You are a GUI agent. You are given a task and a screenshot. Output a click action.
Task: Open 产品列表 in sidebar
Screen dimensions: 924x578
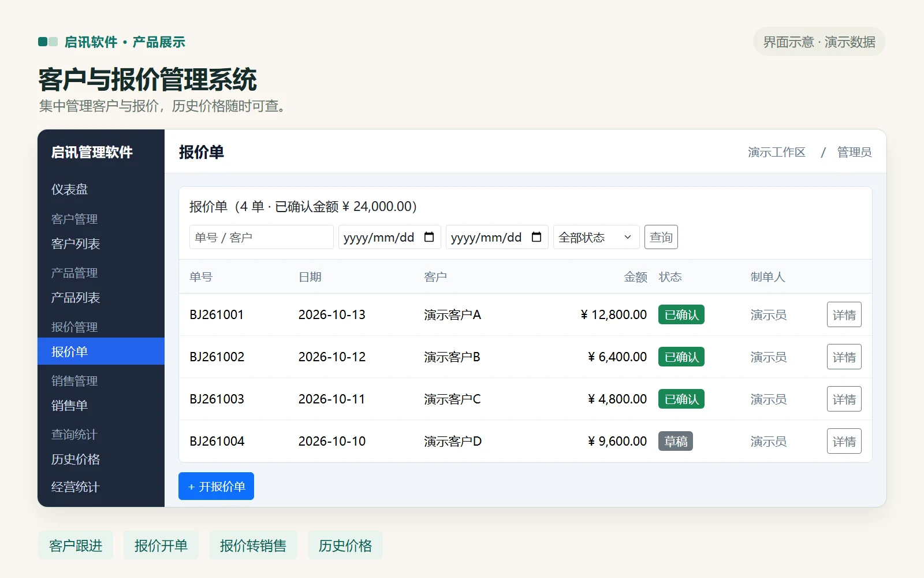coord(101,297)
